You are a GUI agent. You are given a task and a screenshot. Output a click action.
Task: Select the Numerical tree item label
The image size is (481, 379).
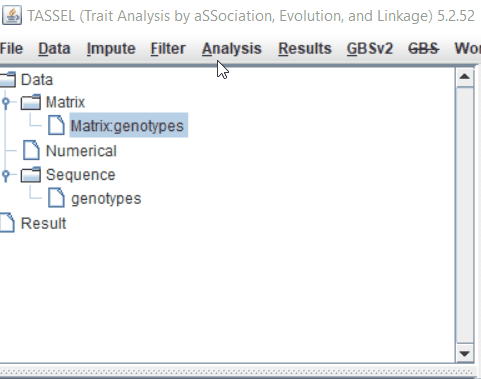[81, 151]
